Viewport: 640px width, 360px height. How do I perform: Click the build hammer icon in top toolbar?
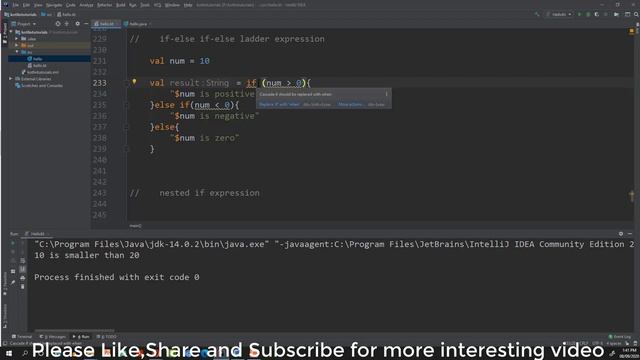[537, 14]
